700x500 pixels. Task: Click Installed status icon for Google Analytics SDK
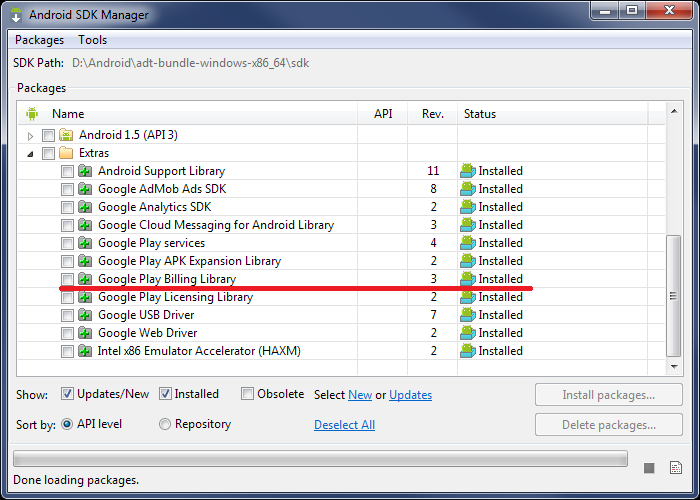468,207
